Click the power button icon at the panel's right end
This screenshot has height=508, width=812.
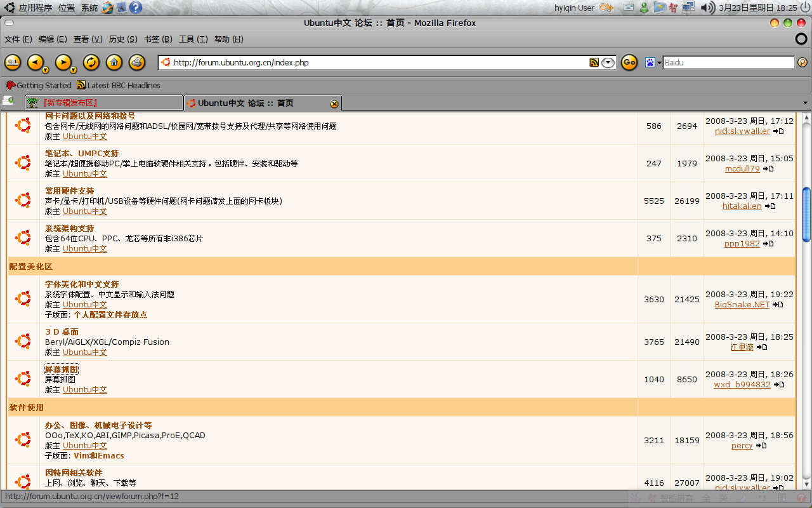804,8
